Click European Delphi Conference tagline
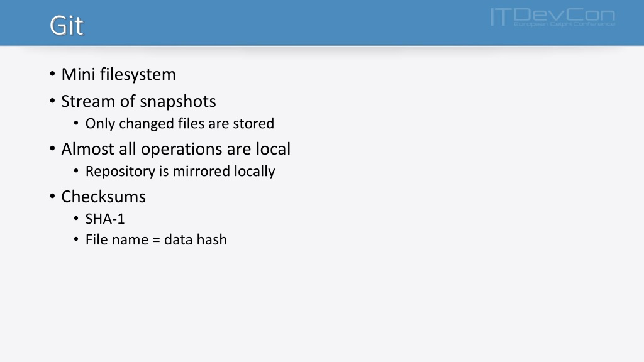 click(564, 25)
